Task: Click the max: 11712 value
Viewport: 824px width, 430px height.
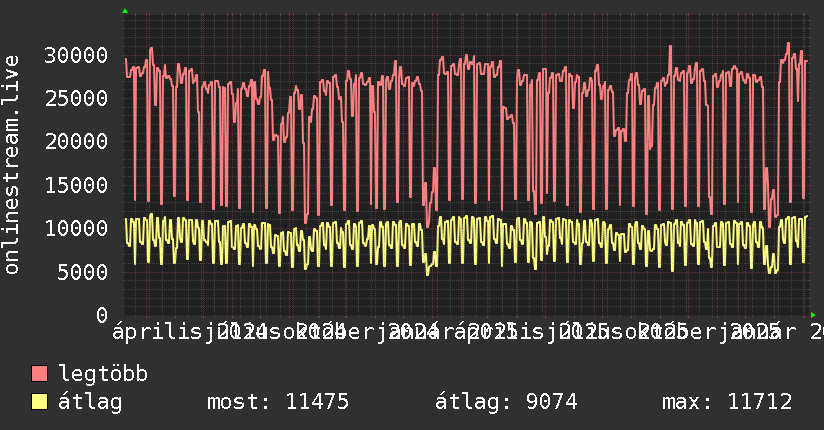Action: 727,402
